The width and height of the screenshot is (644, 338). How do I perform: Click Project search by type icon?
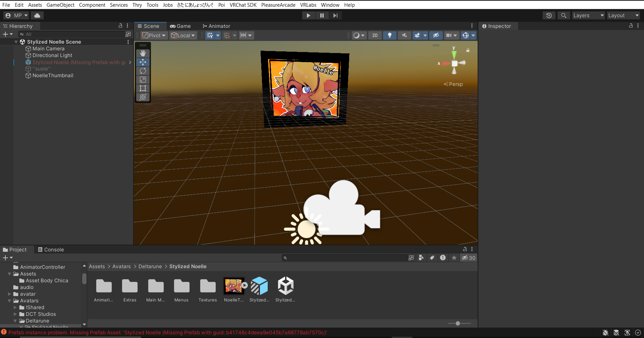[421, 258]
